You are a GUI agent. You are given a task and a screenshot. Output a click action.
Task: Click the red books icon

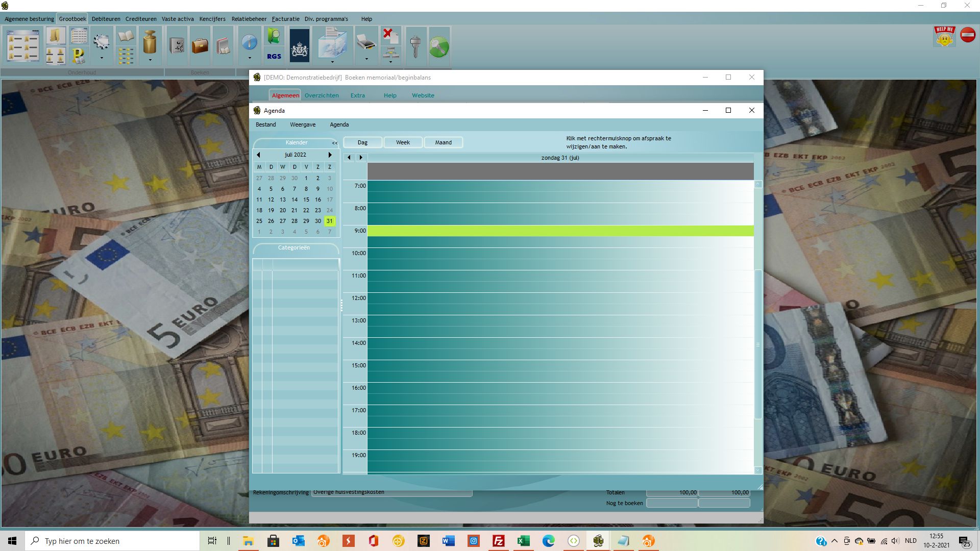click(223, 45)
